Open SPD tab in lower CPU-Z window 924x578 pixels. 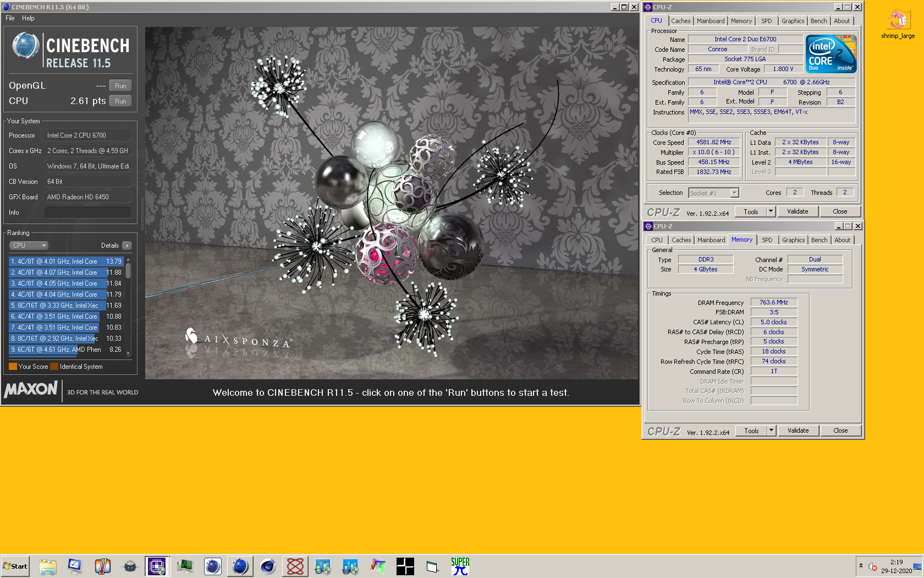tap(767, 240)
